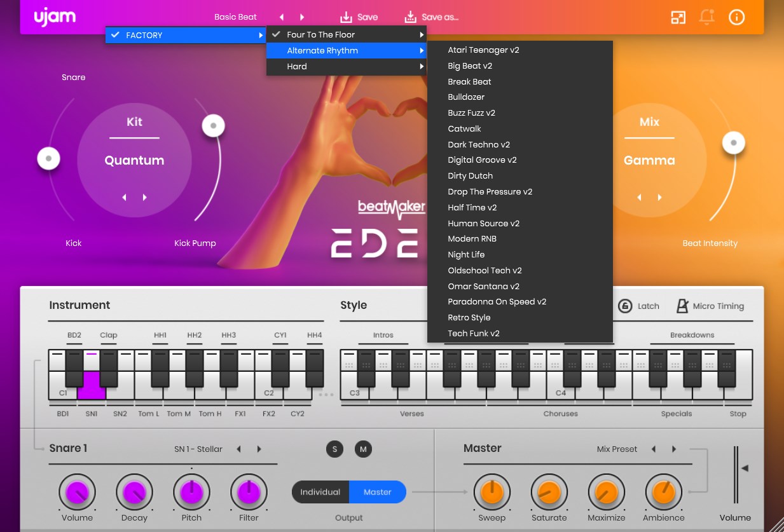Expand the Four To The Floor submenu
Image resolution: width=784 pixels, height=532 pixels.
pyautogui.click(x=347, y=35)
